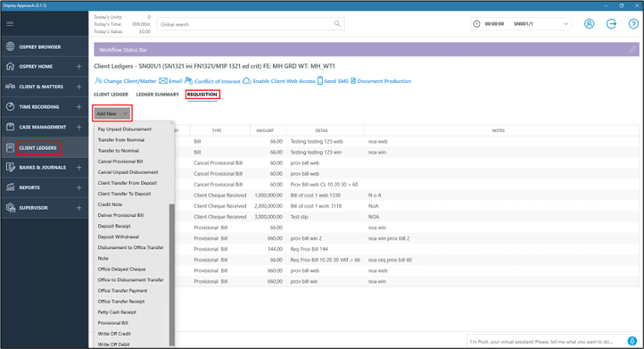
Task: Choose Transfer to Nominal
Action: 119,151
